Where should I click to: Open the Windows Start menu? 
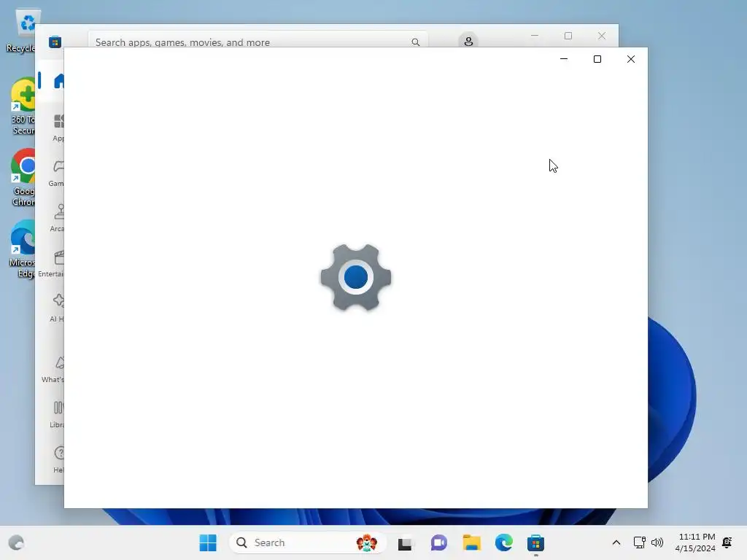pyautogui.click(x=208, y=542)
